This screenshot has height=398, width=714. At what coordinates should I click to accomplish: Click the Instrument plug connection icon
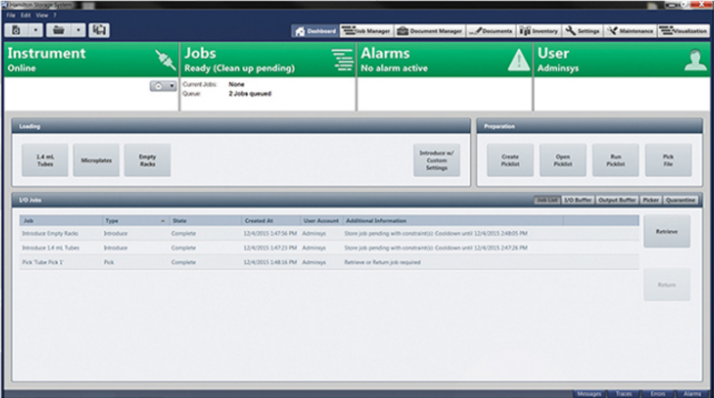166,60
